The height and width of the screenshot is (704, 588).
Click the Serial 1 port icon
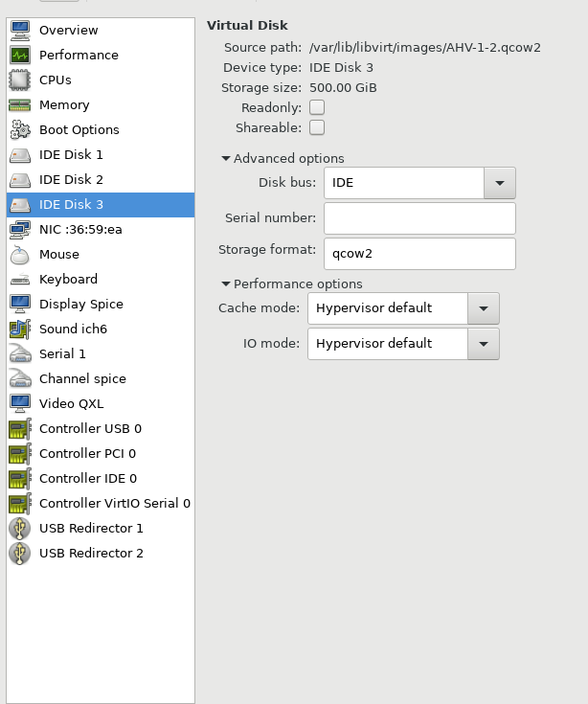click(x=20, y=353)
